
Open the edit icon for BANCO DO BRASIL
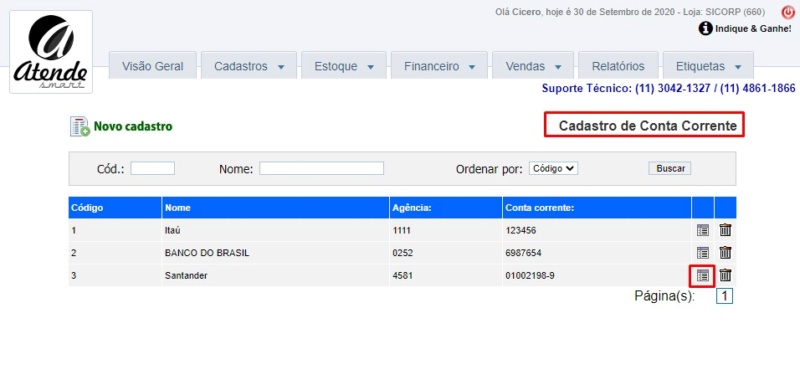pyautogui.click(x=703, y=253)
